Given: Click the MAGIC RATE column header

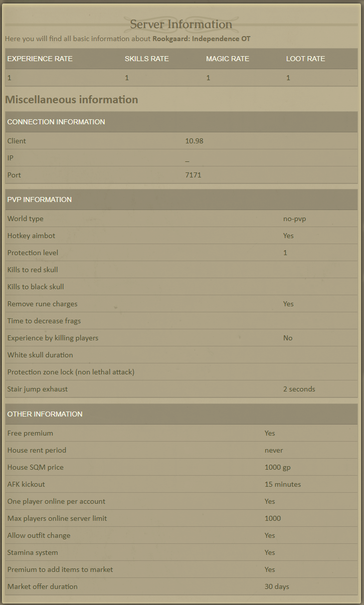Looking at the screenshot, I should [x=228, y=59].
